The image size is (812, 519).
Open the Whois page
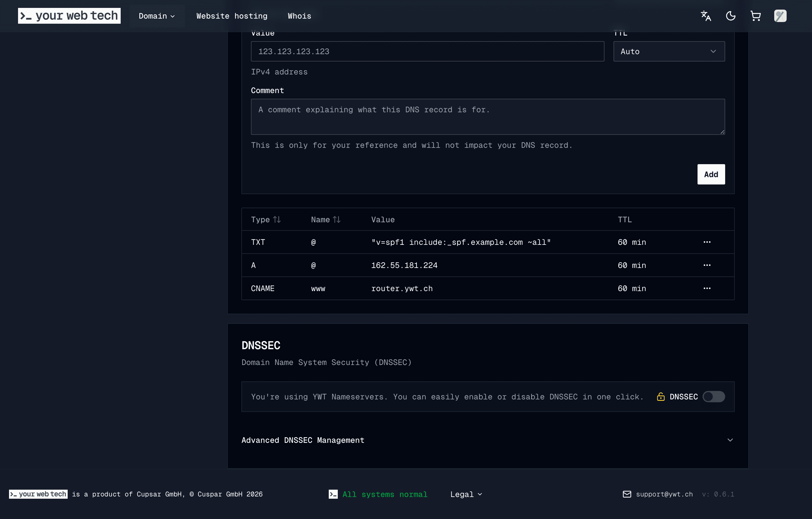coord(299,16)
